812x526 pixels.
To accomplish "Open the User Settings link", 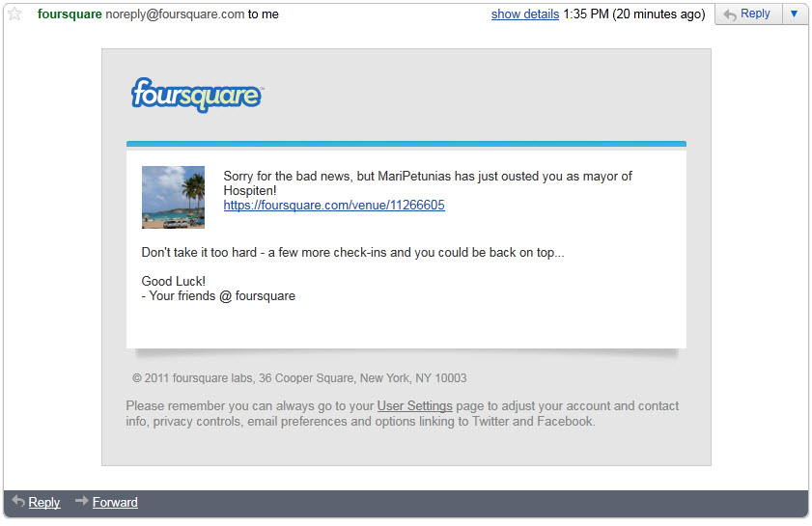I will (414, 406).
